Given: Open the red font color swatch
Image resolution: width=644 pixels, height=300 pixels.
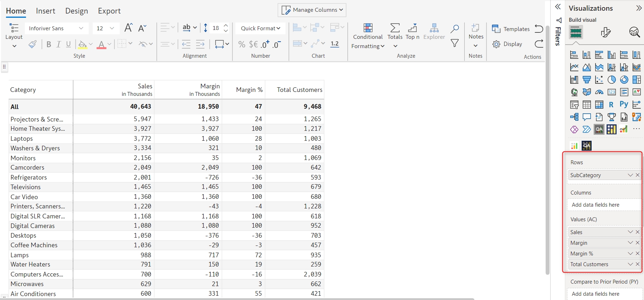Looking at the screenshot, I should 101,45.
